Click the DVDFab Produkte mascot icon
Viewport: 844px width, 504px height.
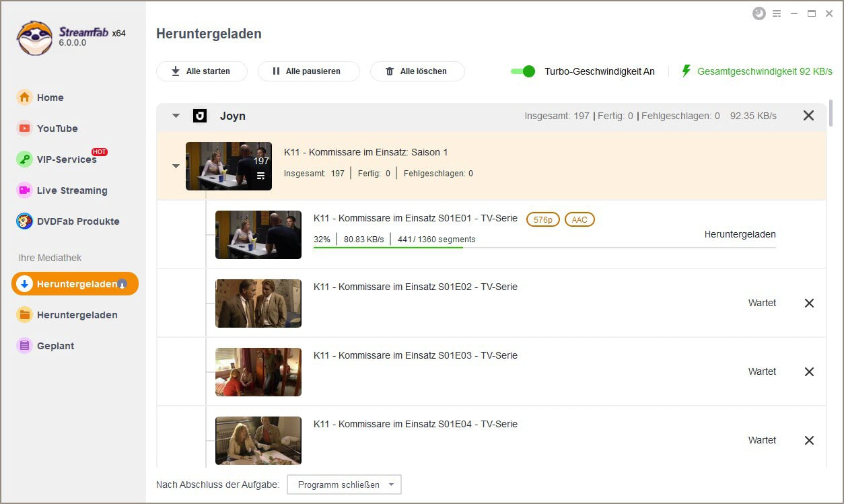tap(25, 221)
